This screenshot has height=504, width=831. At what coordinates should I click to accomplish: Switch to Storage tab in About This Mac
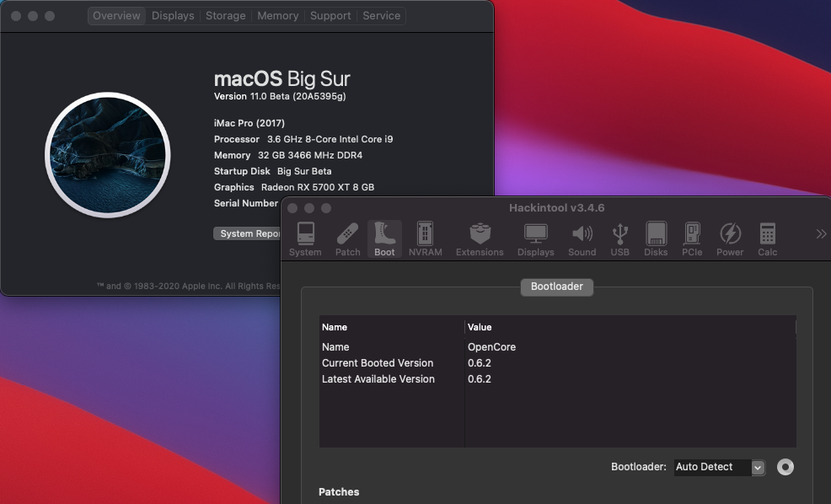(x=225, y=16)
